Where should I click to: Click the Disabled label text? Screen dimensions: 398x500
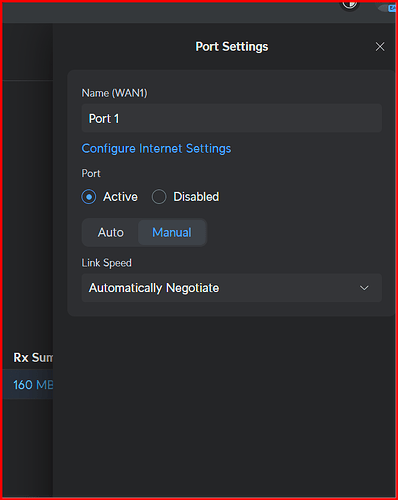(196, 197)
